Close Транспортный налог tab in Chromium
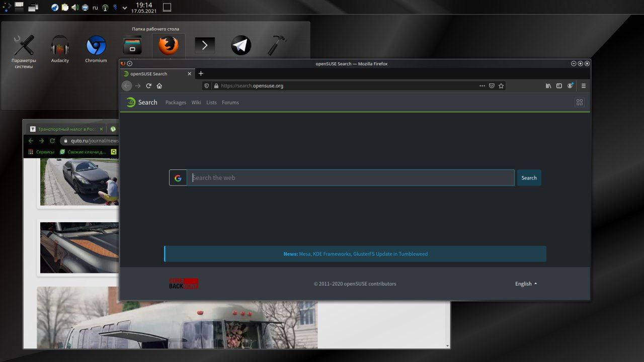 [x=101, y=129]
